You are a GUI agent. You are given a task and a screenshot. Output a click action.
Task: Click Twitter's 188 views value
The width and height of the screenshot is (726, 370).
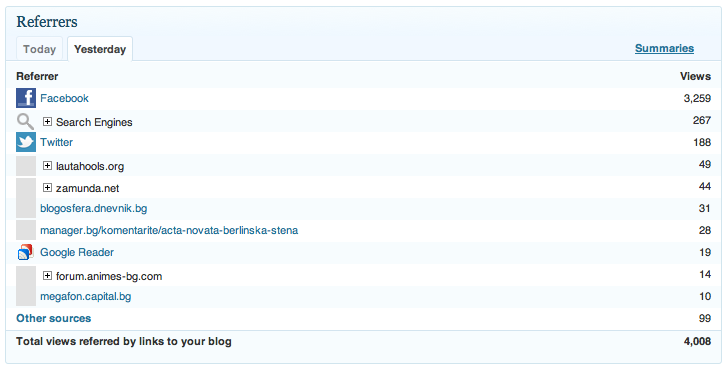702,142
